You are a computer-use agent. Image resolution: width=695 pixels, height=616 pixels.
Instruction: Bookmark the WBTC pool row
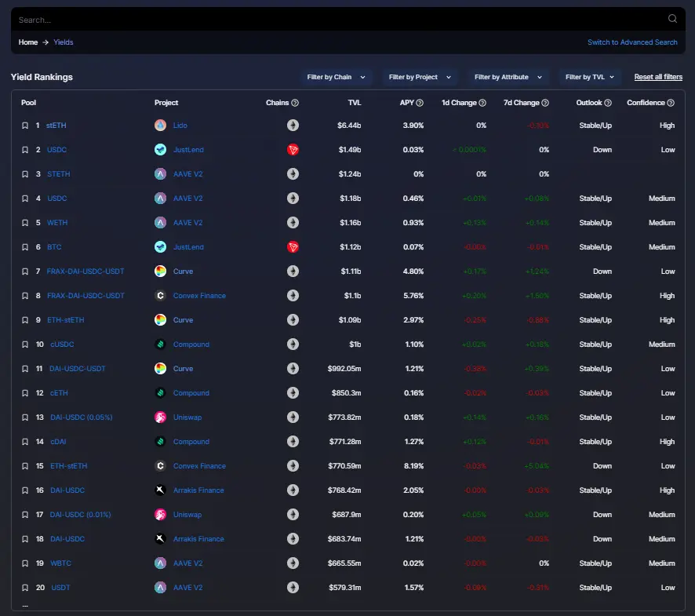coord(25,563)
